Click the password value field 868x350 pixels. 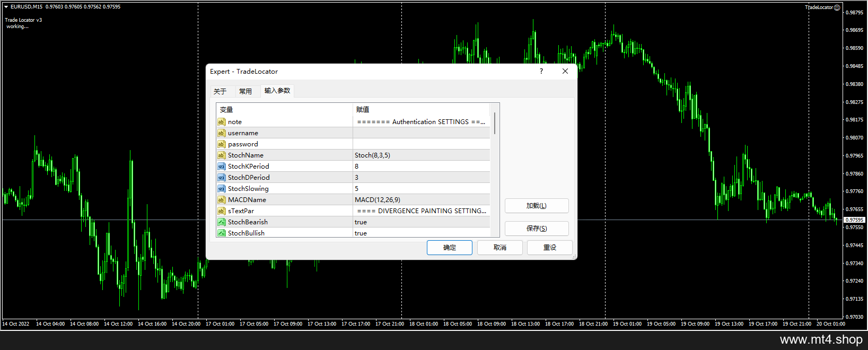422,144
